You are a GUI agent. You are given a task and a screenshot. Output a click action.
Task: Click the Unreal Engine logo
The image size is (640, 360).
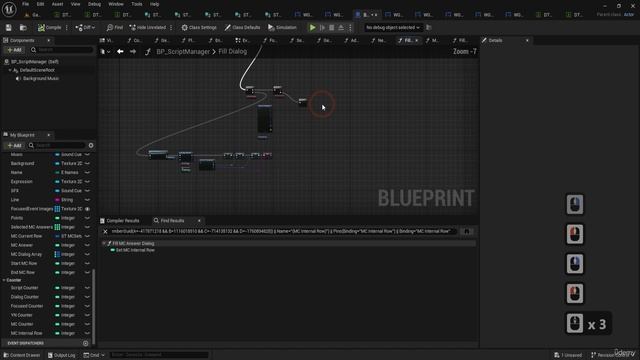[x=9, y=9]
